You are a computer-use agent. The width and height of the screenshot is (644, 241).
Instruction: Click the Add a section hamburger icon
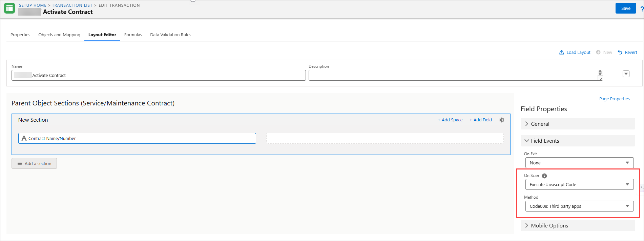click(20, 163)
